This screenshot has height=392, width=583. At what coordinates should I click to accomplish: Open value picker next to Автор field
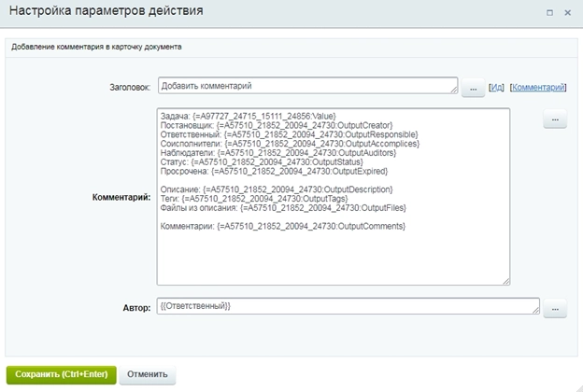pyautogui.click(x=555, y=307)
